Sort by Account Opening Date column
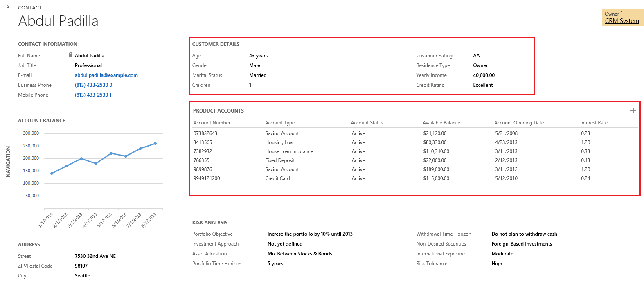644x284 pixels. click(519, 123)
